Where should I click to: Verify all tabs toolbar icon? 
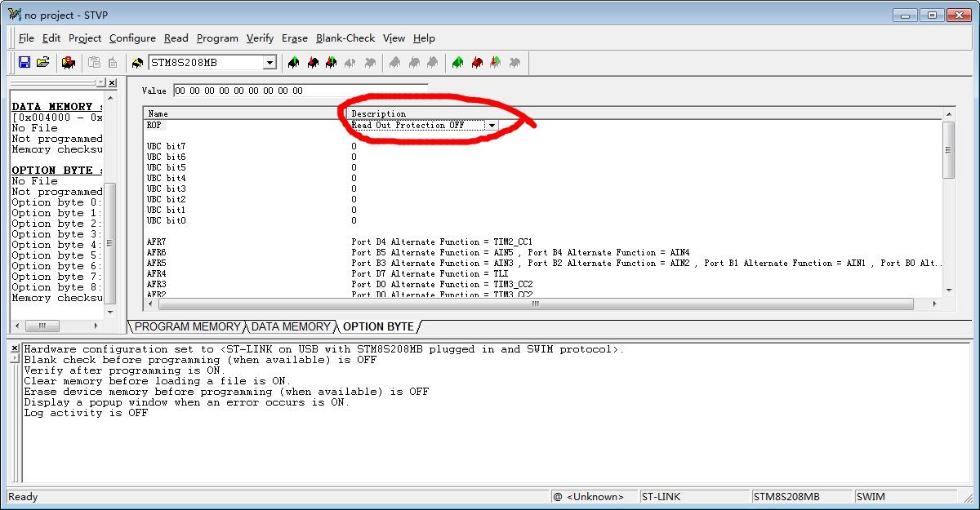(495, 62)
